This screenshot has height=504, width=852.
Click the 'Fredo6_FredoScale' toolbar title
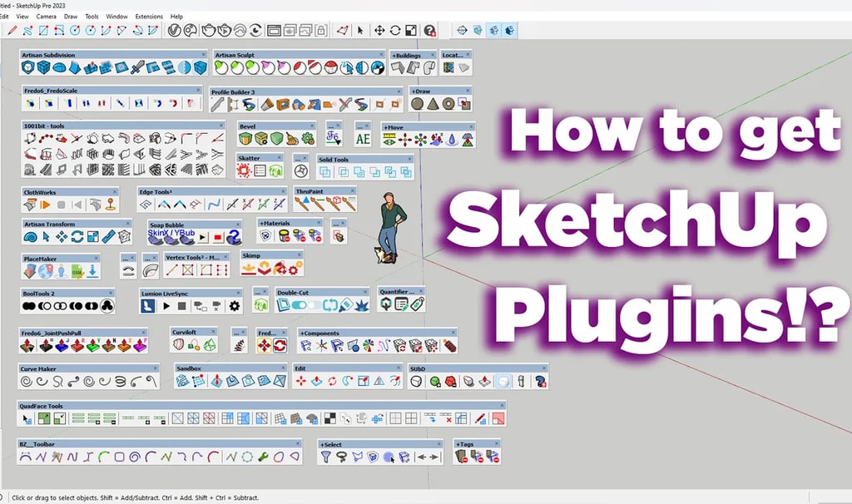tap(51, 91)
